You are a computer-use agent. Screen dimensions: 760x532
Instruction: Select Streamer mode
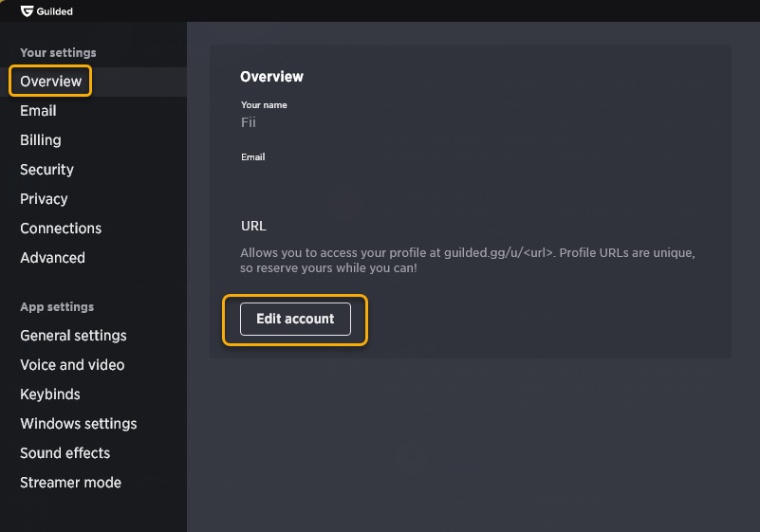pyautogui.click(x=70, y=483)
